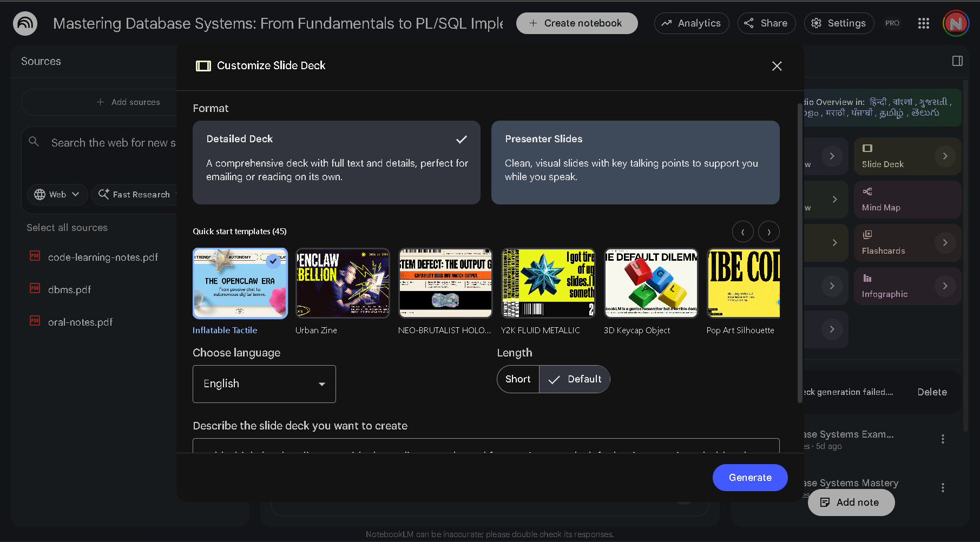The image size is (980, 542).
Task: Click the slide deck icon in dialog header
Action: tap(203, 66)
